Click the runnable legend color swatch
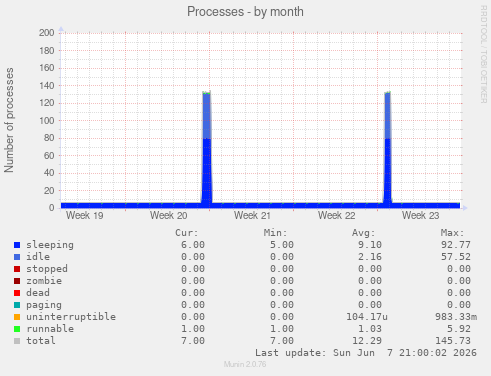Screen dimensions: 491x376 (17, 329)
